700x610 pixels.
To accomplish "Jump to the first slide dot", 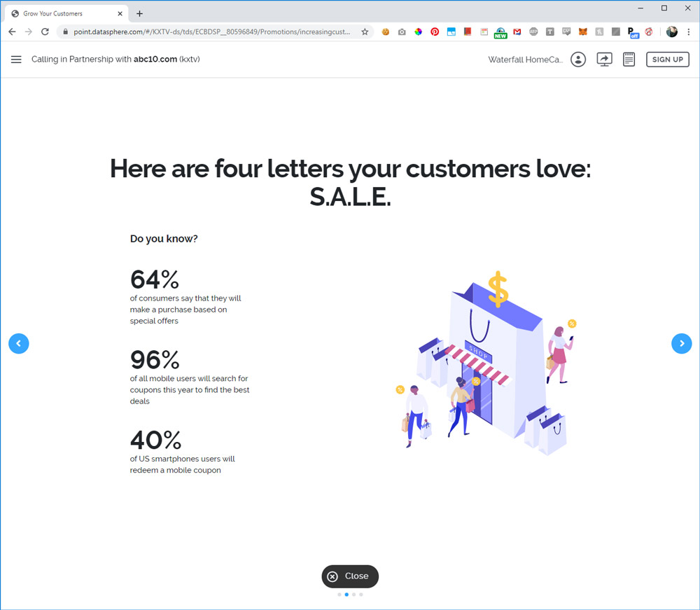I will tap(339, 595).
